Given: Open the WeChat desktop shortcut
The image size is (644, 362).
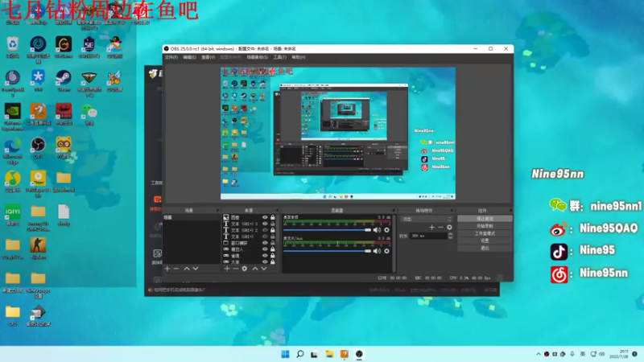Looking at the screenshot, I should tap(89, 114).
